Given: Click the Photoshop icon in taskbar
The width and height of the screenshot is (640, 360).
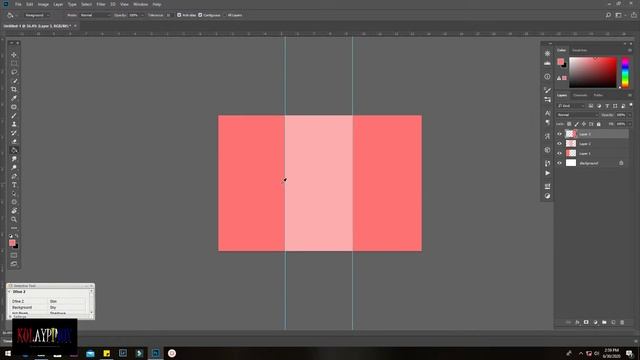Looking at the screenshot, I should point(156,353).
